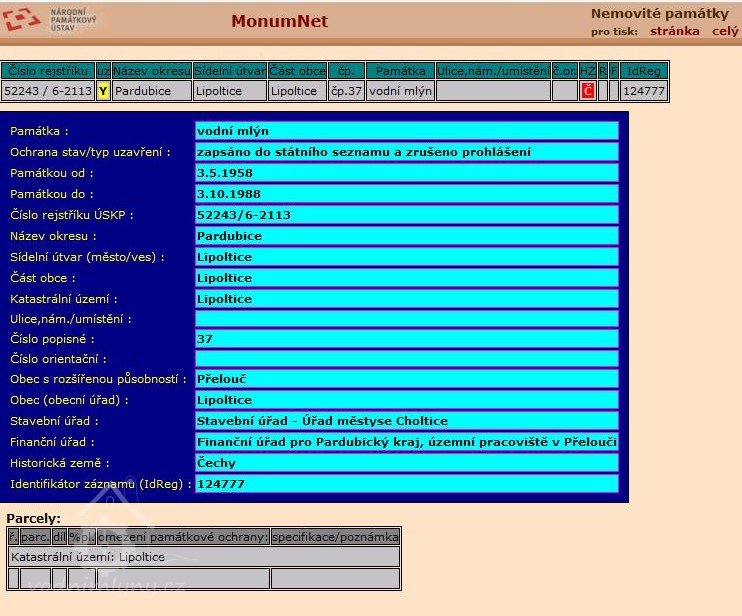Click the 'specifikace/poznámka' parcel column header
Image resolution: width=742 pixels, height=616 pixels.
335,537
